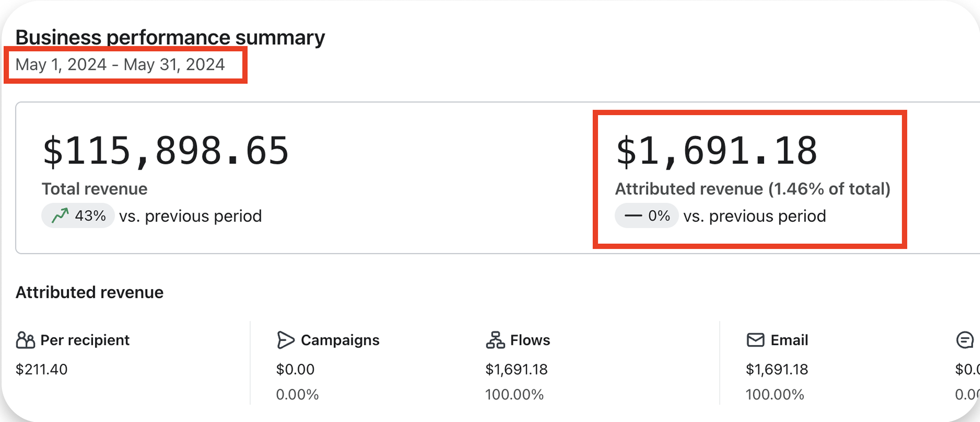Open the Campaigns revenue label
Viewport: 980px width, 422px height.
tap(340, 340)
